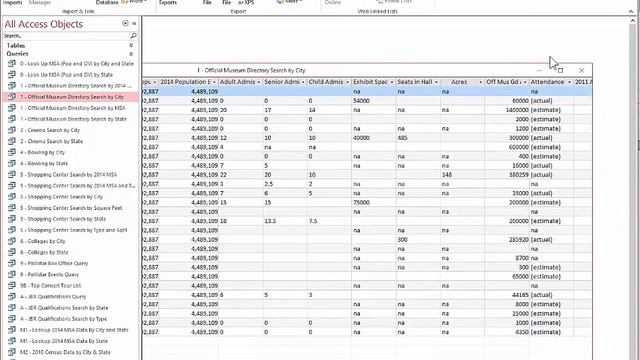The height and width of the screenshot is (360, 640).
Task: Open 2014 Population column filter dropdown
Action: (214, 82)
